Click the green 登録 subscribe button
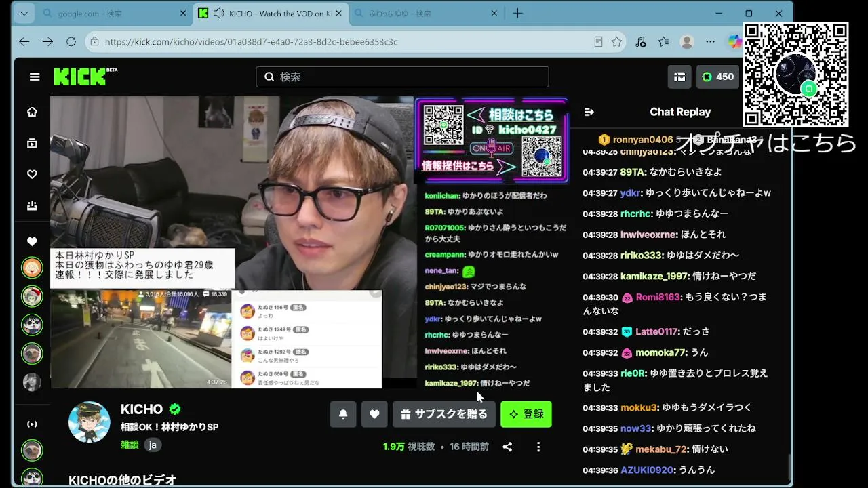This screenshot has width=868, height=488. (526, 414)
